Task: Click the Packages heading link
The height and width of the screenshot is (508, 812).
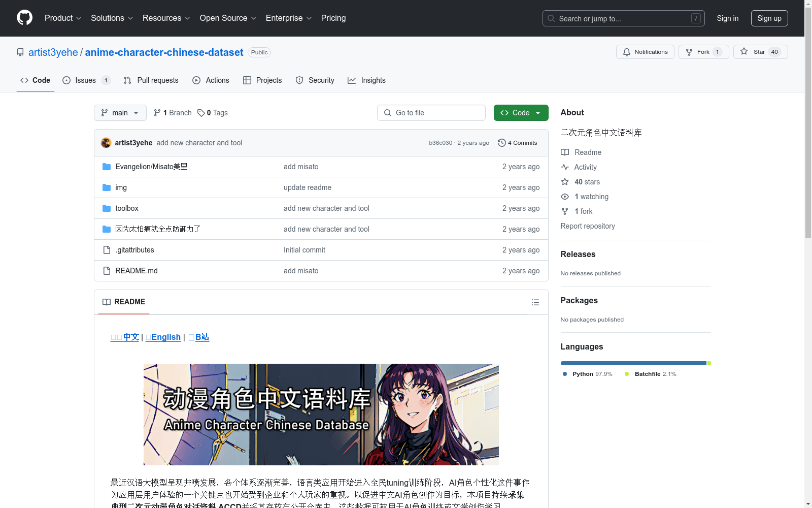Action: [x=579, y=300]
